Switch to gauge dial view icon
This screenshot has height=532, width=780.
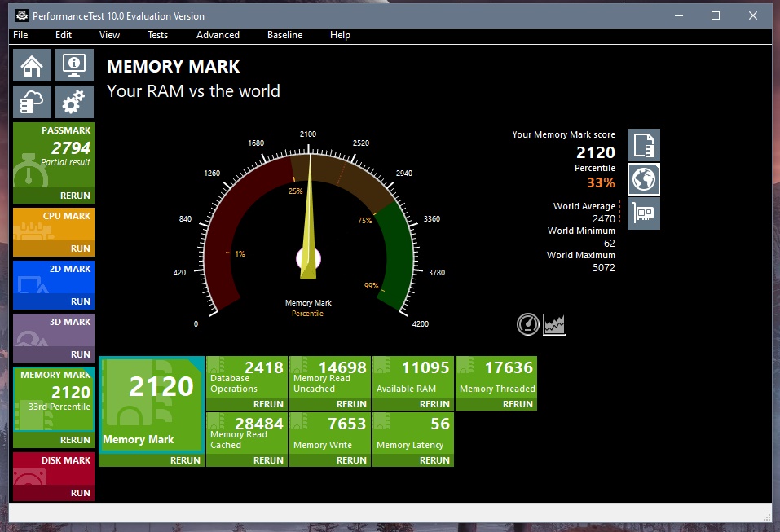[528, 325]
